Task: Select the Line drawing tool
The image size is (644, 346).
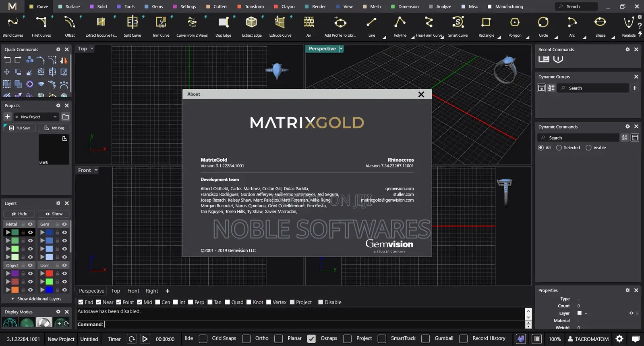Action: click(372, 27)
